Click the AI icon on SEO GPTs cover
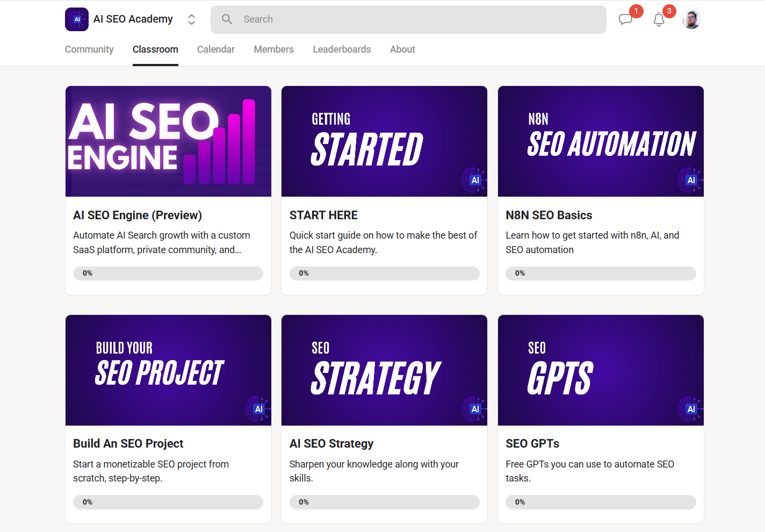Viewport: 765px width, 532px height. click(x=691, y=409)
